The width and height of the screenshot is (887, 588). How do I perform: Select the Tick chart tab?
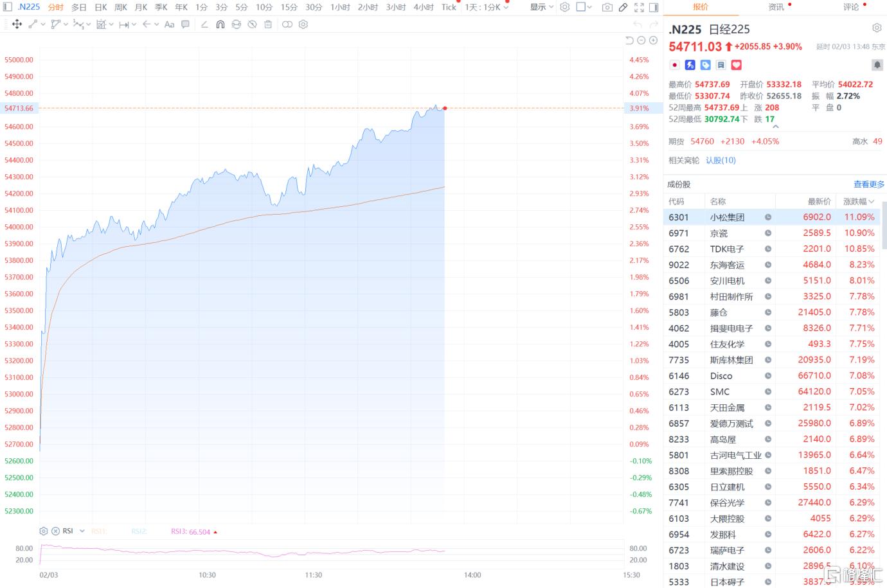click(x=449, y=7)
